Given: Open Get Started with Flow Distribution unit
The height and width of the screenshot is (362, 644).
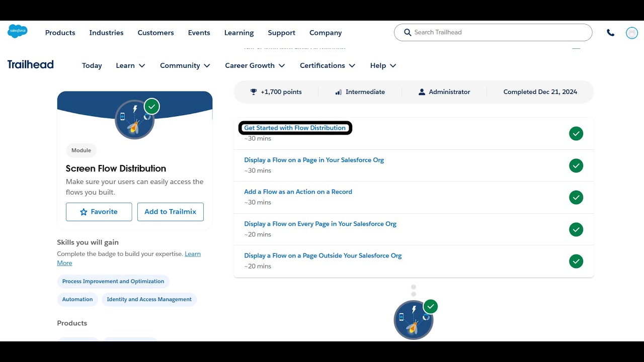Looking at the screenshot, I should point(295,128).
